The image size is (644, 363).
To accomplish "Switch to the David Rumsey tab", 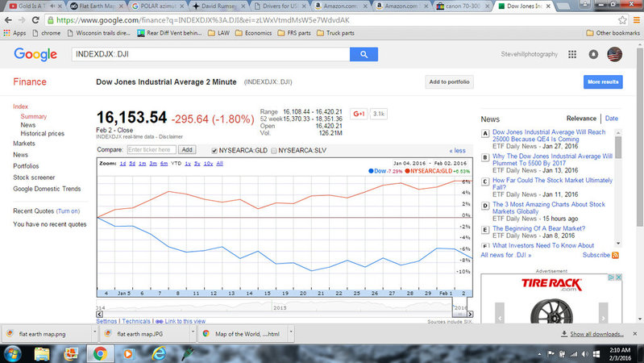I will pyautogui.click(x=218, y=6).
